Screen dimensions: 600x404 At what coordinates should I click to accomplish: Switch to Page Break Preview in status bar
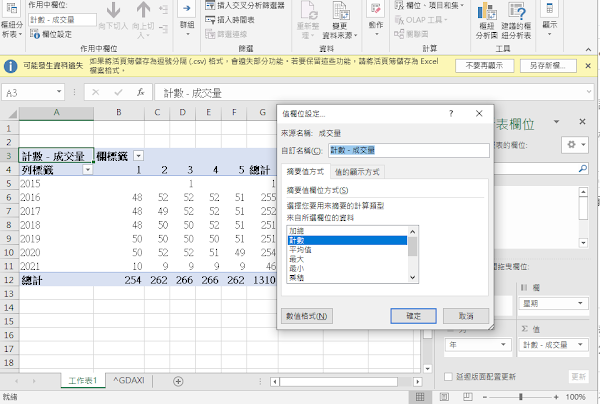(x=468, y=397)
